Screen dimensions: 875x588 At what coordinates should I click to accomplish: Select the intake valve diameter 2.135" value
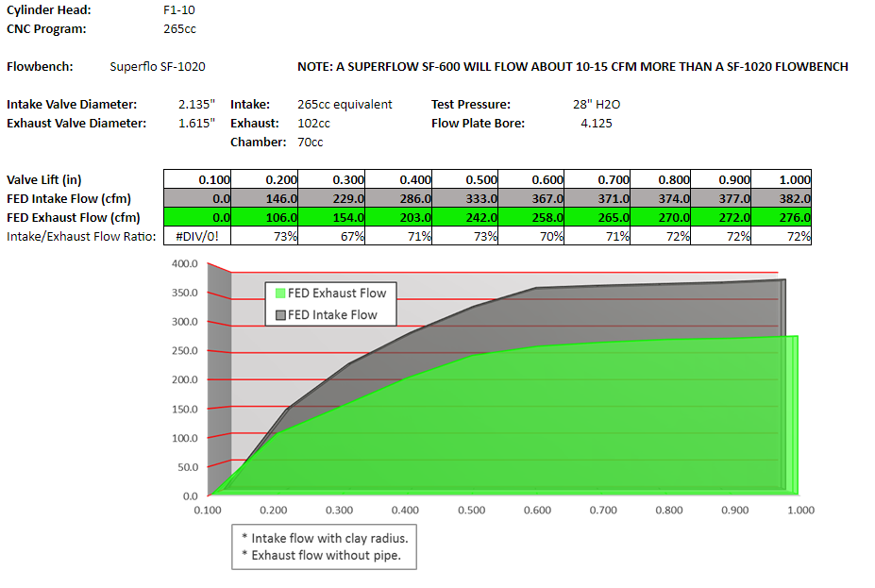pos(197,105)
